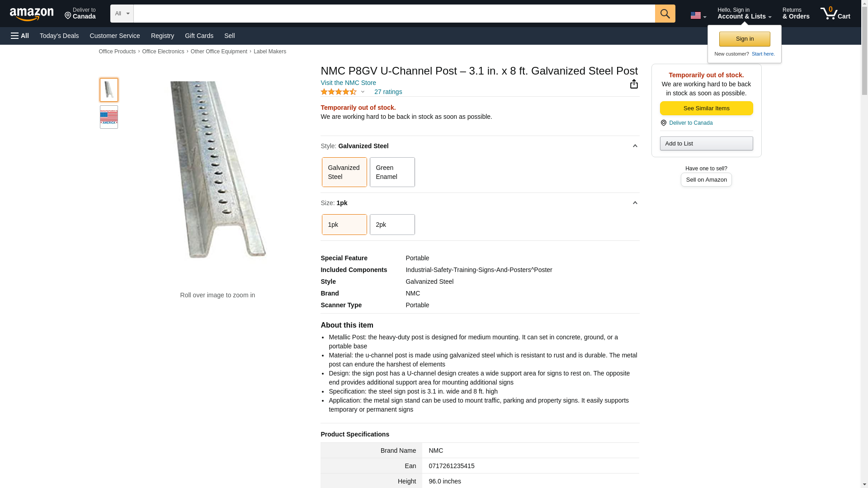Select the 2pk size option

coord(392,225)
